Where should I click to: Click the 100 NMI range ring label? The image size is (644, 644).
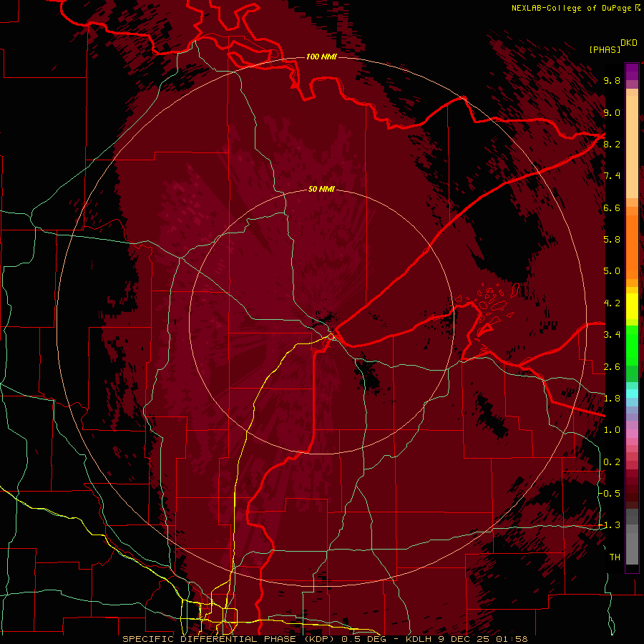pyautogui.click(x=321, y=57)
